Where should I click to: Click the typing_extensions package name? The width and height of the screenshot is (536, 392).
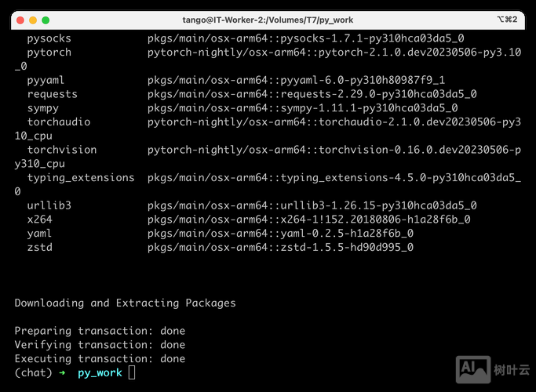pyautogui.click(x=81, y=178)
